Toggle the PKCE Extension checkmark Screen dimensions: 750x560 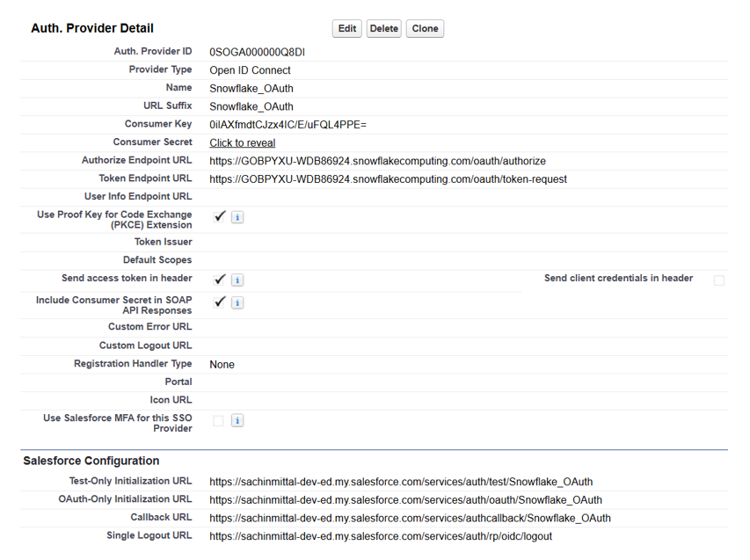220,216
